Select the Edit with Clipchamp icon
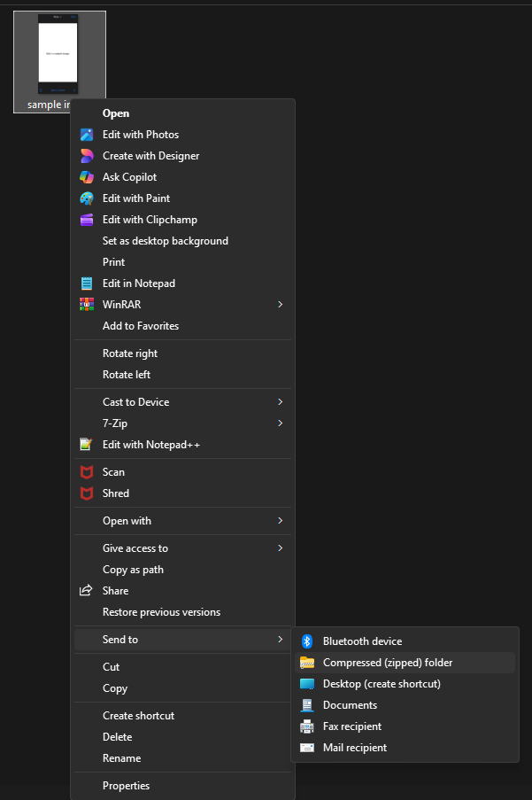The width and height of the screenshot is (532, 800). (86, 219)
